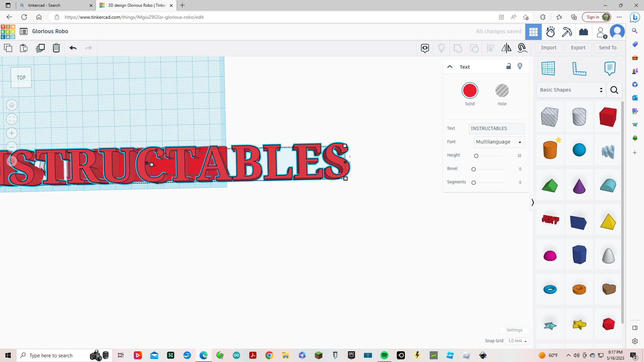Viewport: 644px width, 362px height.
Task: Switch to Blocks view with pickaxe icon
Action: click(567, 32)
